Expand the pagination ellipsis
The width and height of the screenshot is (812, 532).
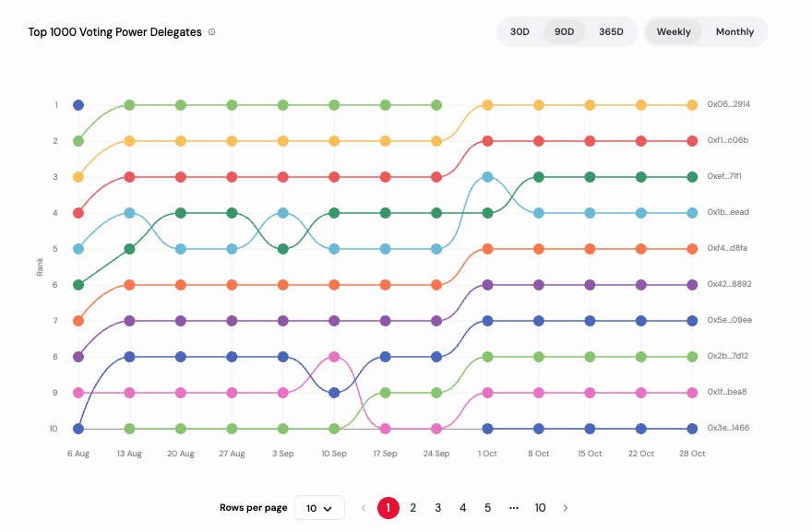click(x=514, y=508)
